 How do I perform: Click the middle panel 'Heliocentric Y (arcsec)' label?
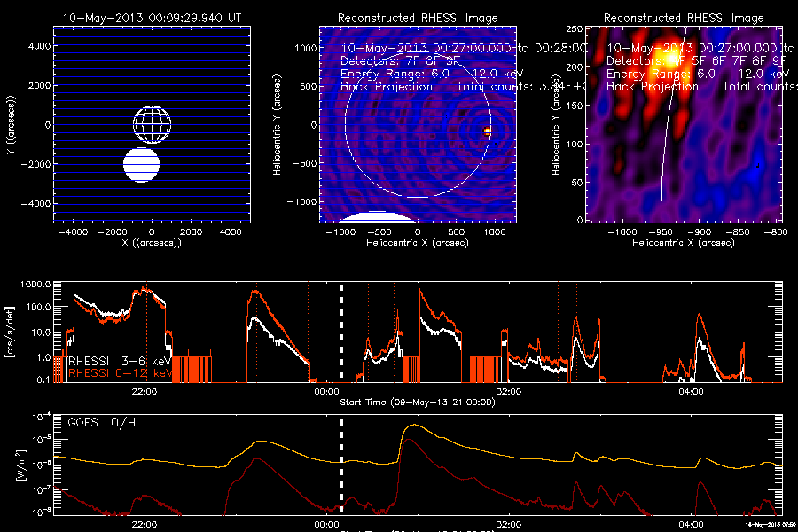(x=277, y=125)
